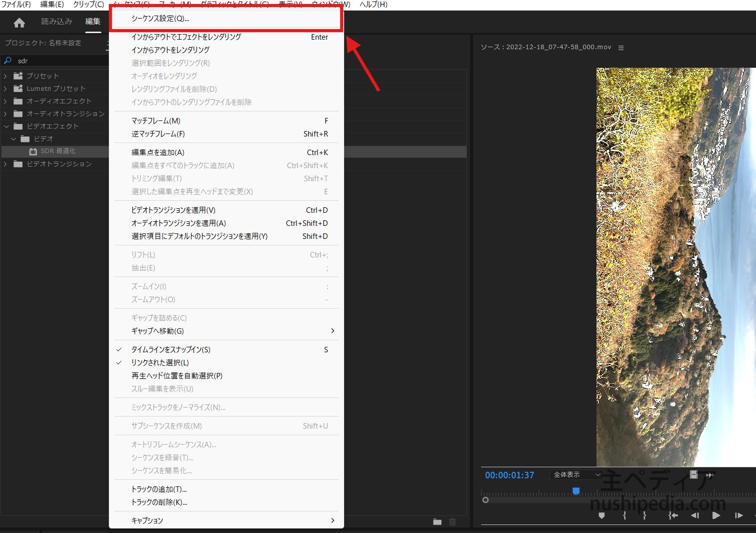Switch to the 読み込み workspace tab
The image size is (756, 533).
[x=57, y=22]
